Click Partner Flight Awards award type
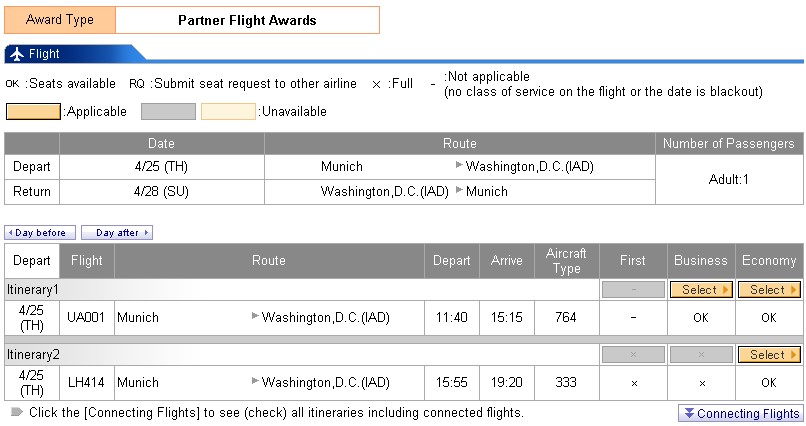The image size is (806, 426). 247,20
